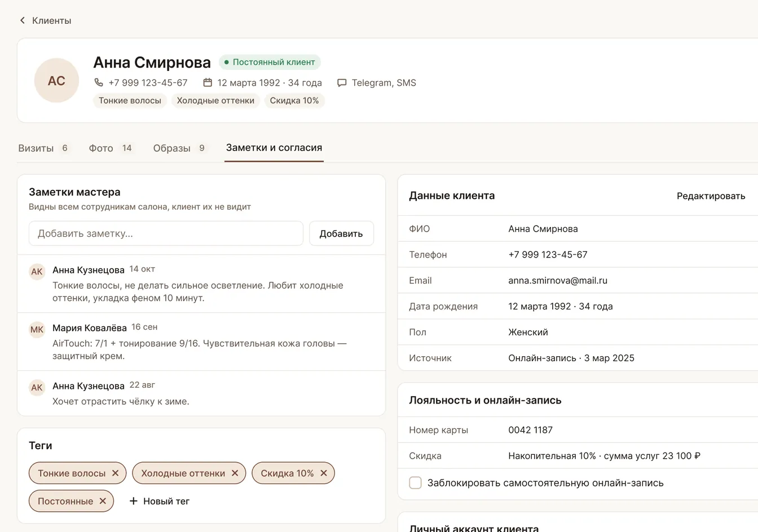The height and width of the screenshot is (532, 758).
Task: Click the Telegram, SMS contact preference text
Action: (384, 83)
